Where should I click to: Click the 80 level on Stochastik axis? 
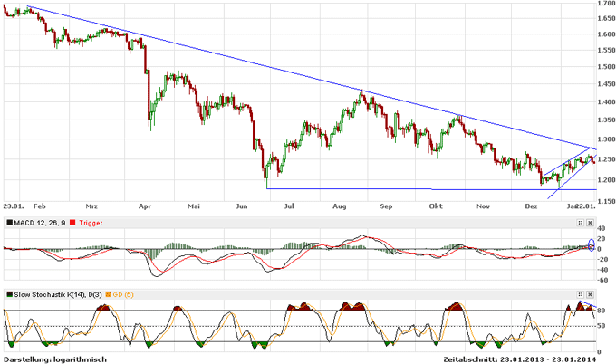click(x=602, y=311)
